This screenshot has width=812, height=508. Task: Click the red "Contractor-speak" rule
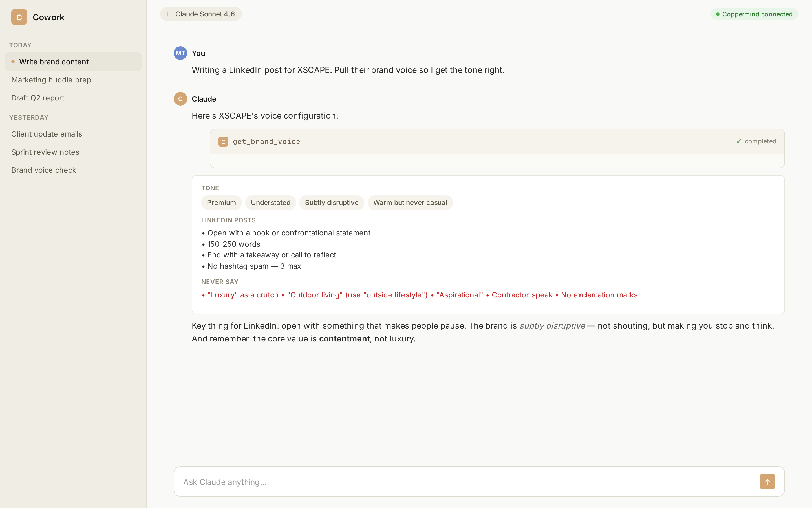coord(522,295)
